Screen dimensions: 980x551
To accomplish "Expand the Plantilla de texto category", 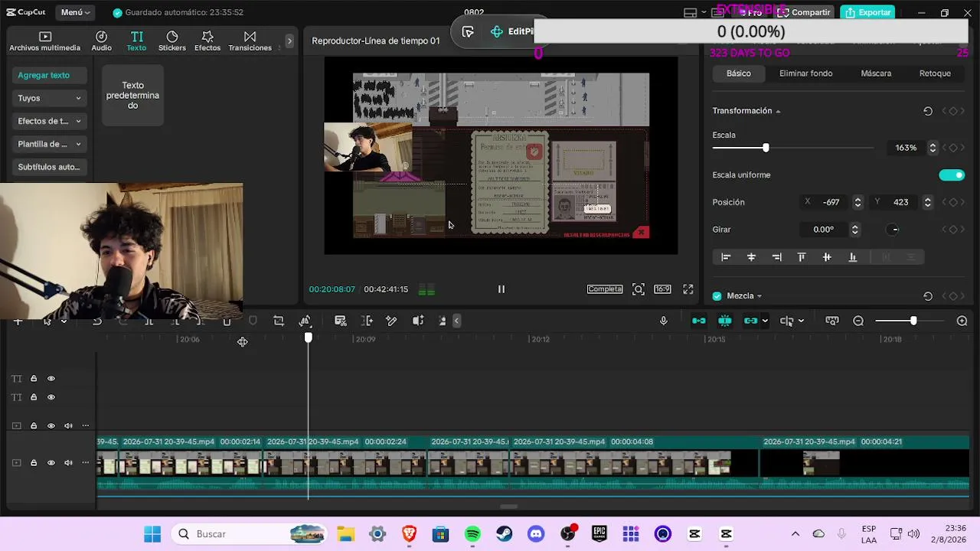I will 49,144.
